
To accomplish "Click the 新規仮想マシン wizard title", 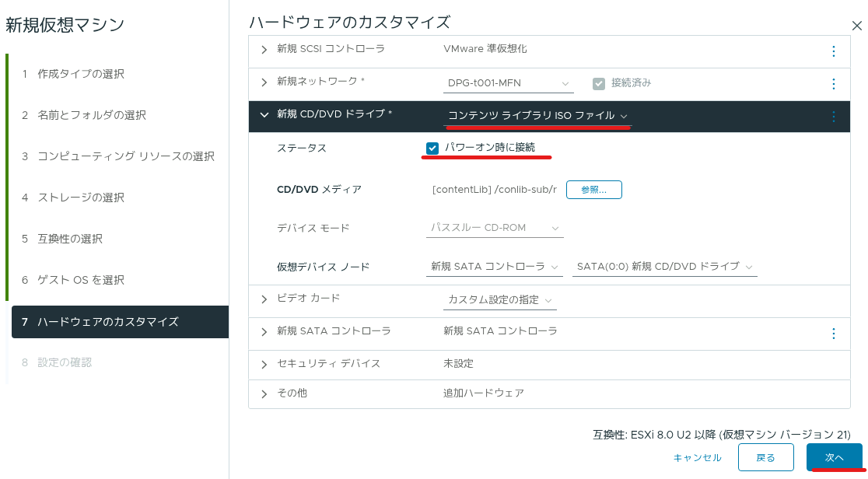I will point(65,25).
